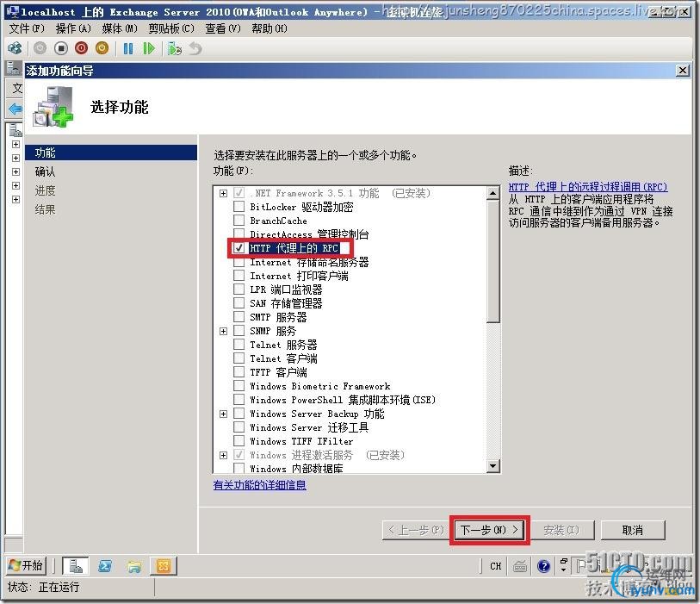Click the greyed-out 上一步(P) button
Screen dimensions: 700x604
(416, 530)
